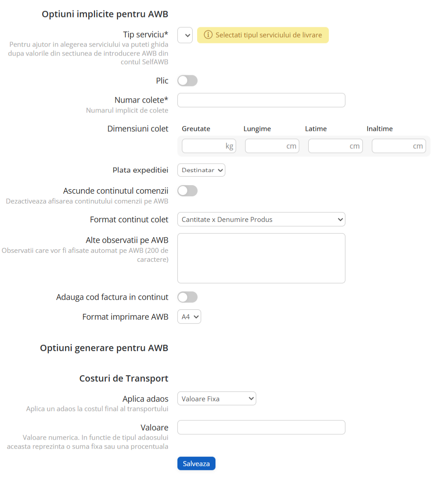Enable the Plic toggle

[x=187, y=80]
